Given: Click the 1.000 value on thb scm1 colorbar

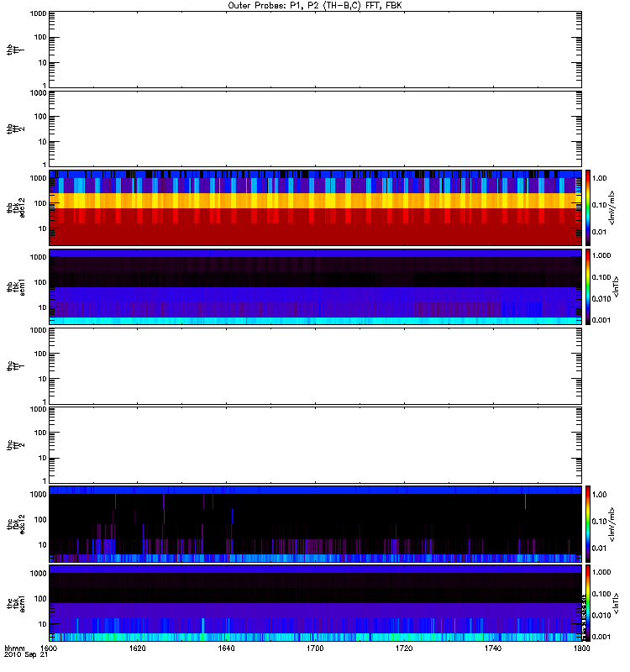Looking at the screenshot, I should (601, 255).
